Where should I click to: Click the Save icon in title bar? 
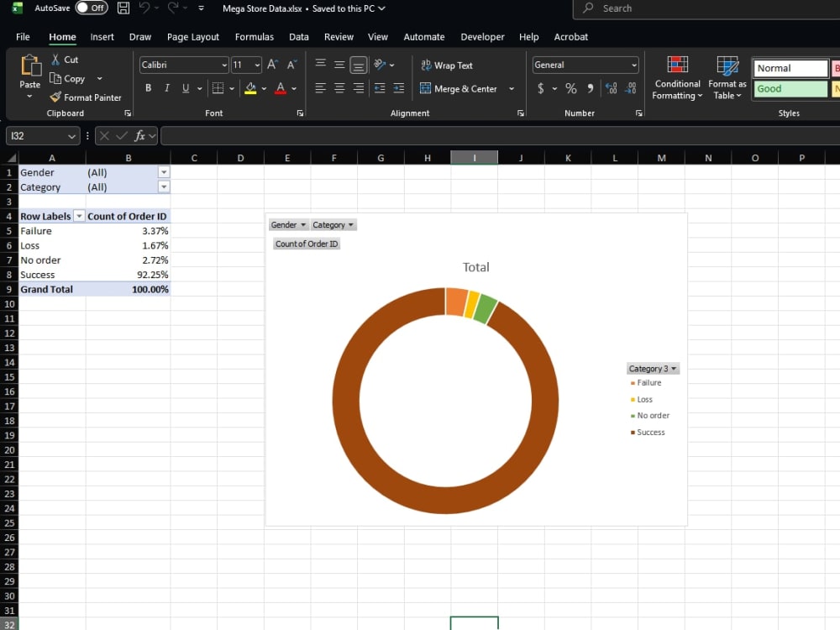tap(123, 8)
